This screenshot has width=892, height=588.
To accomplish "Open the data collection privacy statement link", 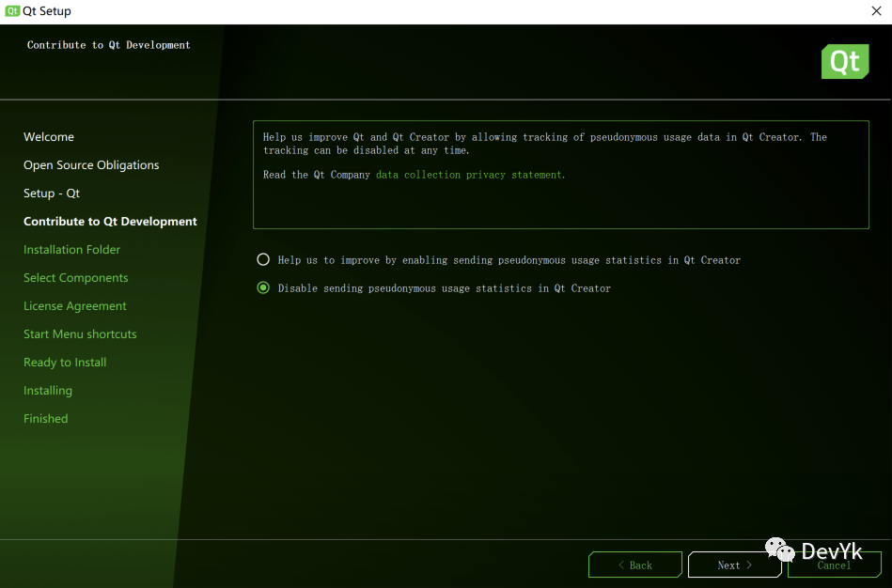I will 471,175.
